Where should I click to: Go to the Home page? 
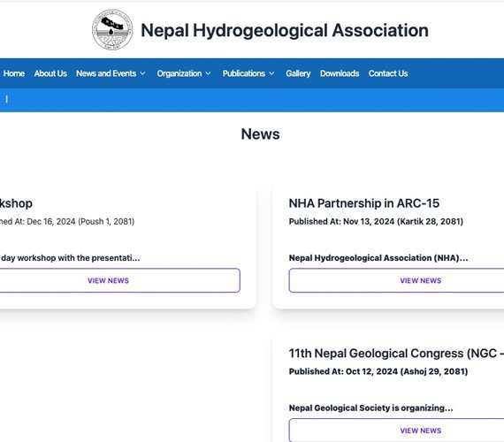coord(14,73)
